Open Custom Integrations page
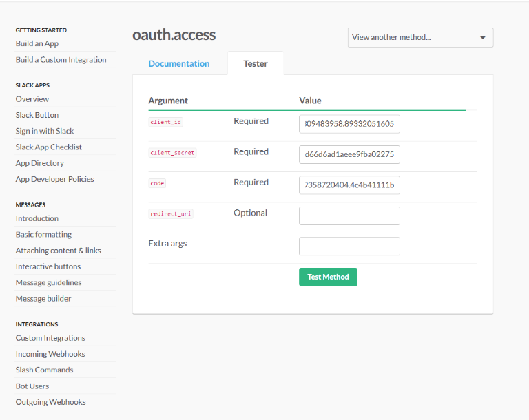Screen dimensions: 529x420 [x=50, y=338]
